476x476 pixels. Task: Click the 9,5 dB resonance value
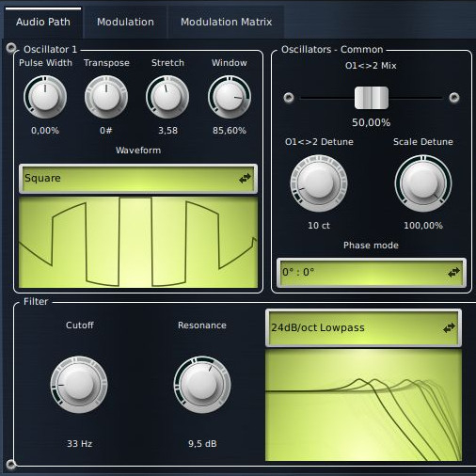(x=202, y=444)
